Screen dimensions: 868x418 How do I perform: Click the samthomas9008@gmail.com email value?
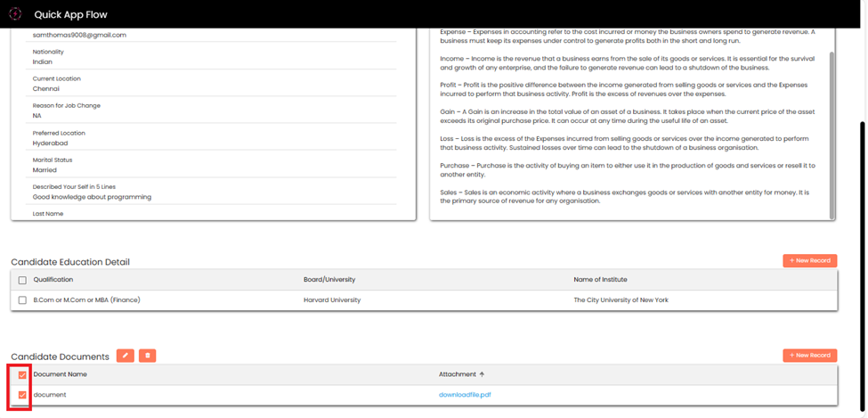tap(79, 35)
